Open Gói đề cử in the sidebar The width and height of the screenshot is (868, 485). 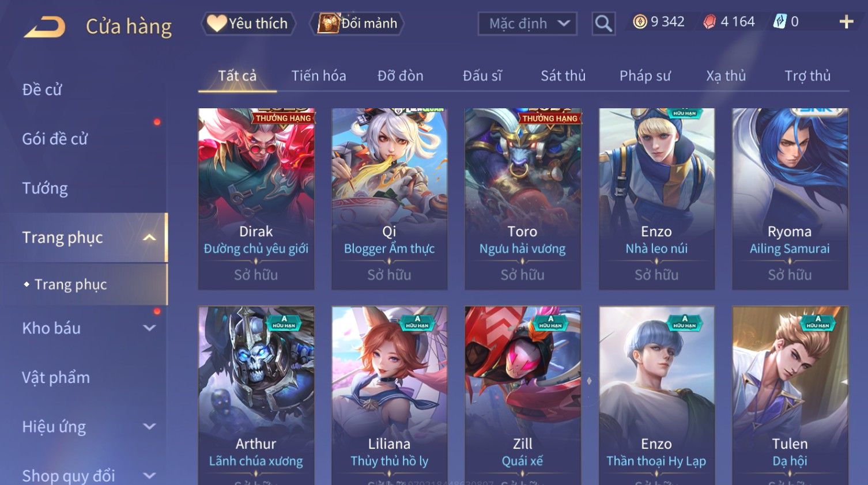[x=55, y=139]
